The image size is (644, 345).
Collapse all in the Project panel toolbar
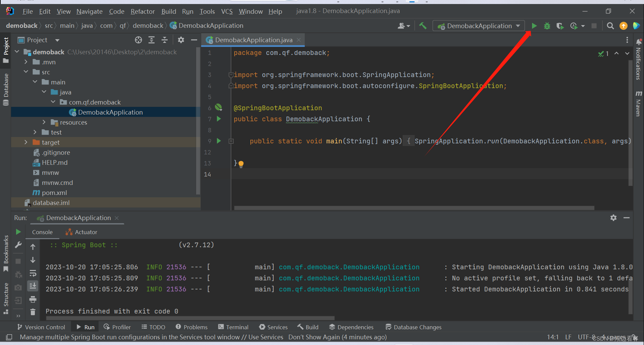165,40
